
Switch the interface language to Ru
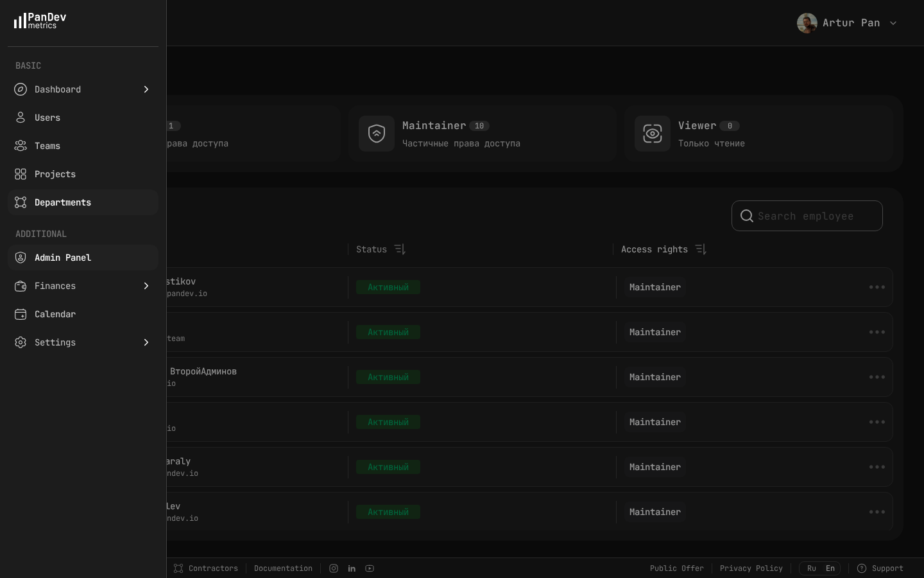812,568
